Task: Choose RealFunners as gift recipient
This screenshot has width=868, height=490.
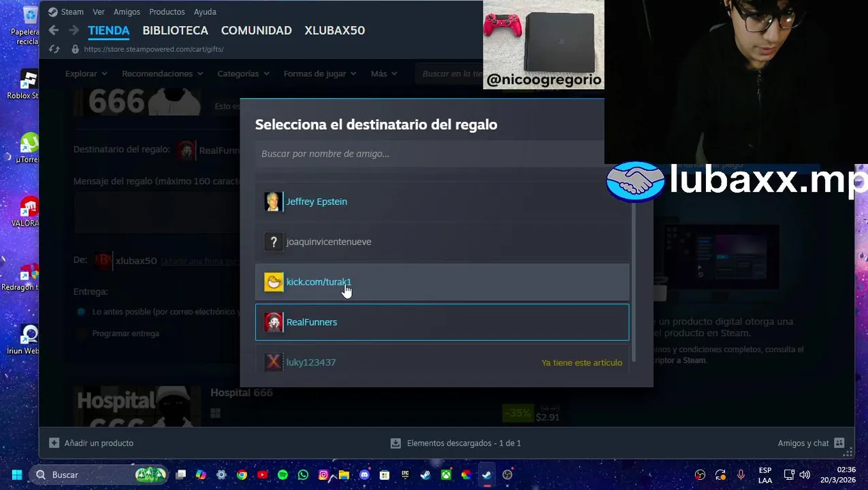Action: [x=442, y=322]
